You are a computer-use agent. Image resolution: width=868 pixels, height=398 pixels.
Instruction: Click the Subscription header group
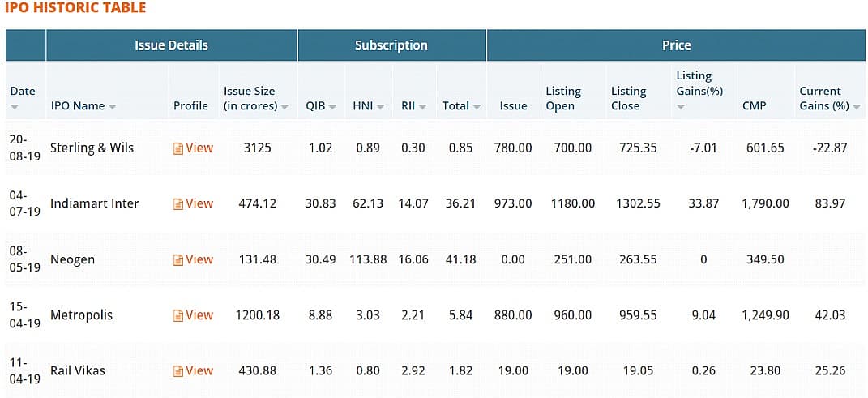pos(391,45)
